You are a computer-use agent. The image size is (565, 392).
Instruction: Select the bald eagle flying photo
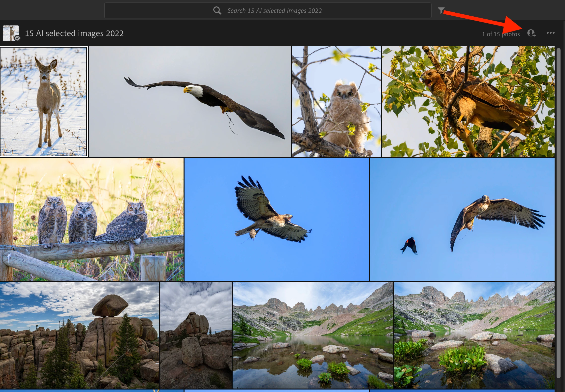[190, 102]
